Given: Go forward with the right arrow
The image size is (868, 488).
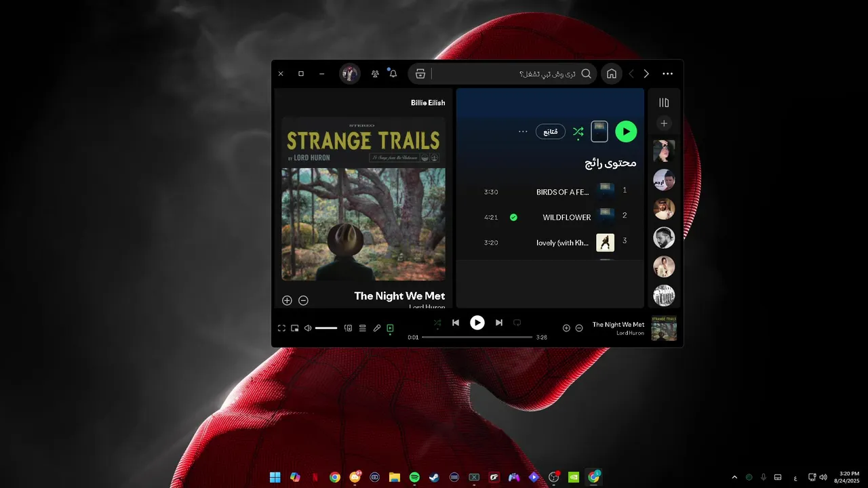Looking at the screenshot, I should point(646,74).
